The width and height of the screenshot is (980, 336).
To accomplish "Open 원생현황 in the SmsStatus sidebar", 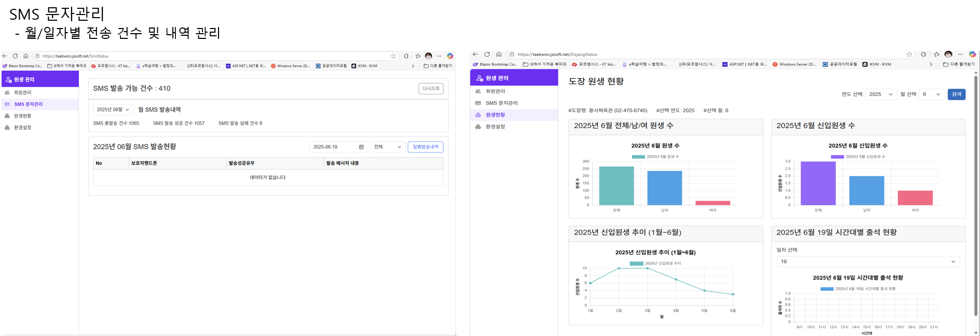I will tap(39, 116).
